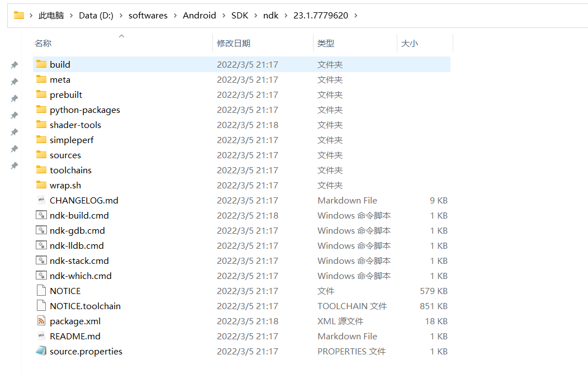Click the ndk-lldb.cmd script icon

click(41, 245)
